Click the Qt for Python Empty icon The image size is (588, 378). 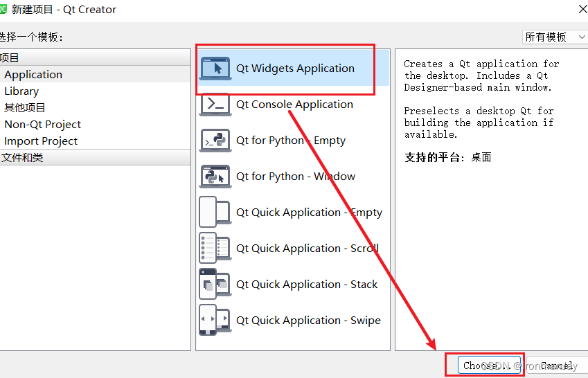(x=215, y=141)
